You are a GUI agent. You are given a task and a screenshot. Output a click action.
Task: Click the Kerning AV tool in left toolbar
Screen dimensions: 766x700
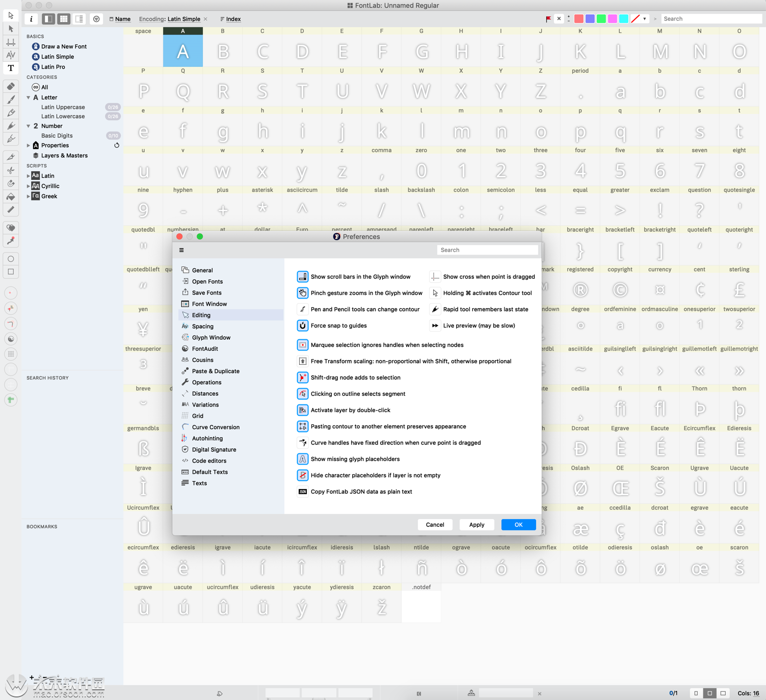(x=11, y=55)
